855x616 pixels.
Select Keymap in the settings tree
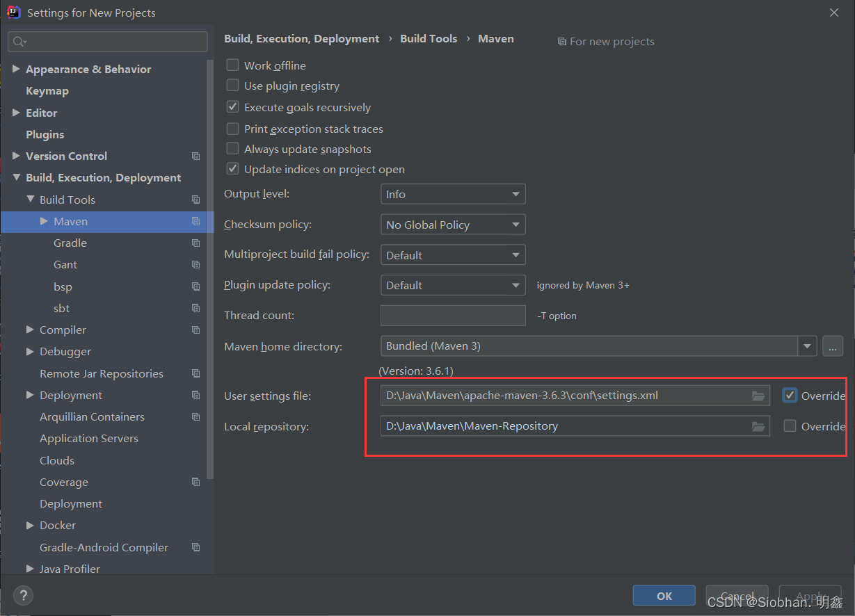47,91
